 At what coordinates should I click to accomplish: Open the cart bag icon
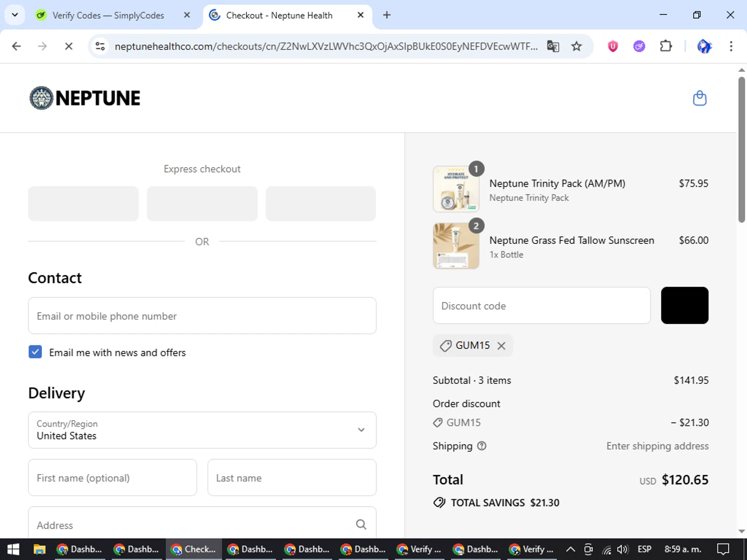coord(700,98)
